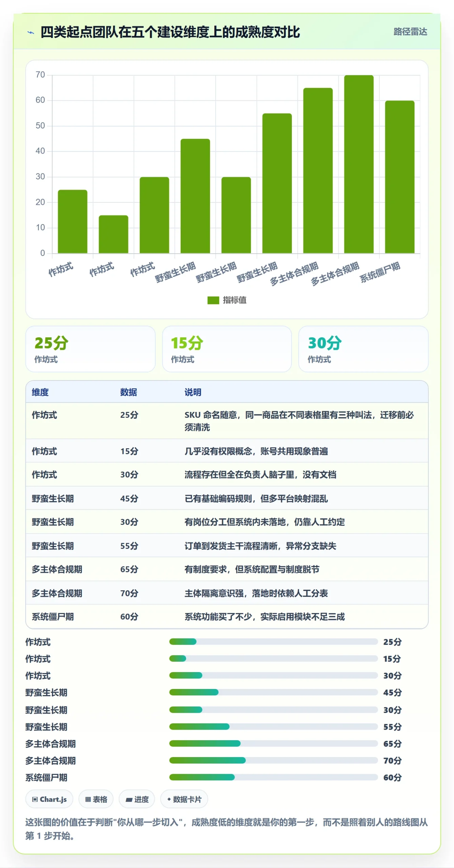Click the 系统僵尸期 label on the chart axis
This screenshot has width=454, height=868.
[x=380, y=272]
